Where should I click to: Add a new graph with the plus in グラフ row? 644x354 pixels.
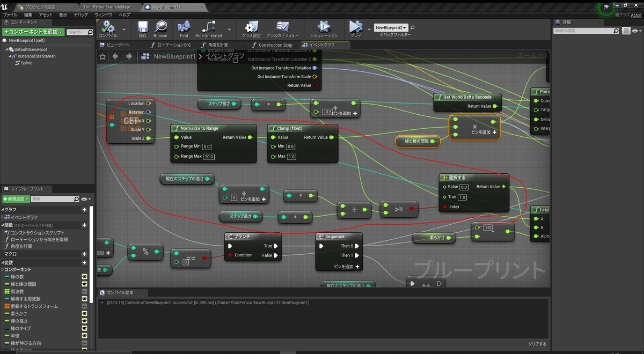tap(84, 210)
